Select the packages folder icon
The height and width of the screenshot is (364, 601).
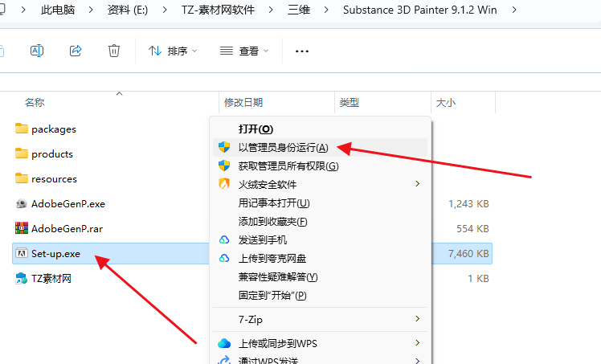[22, 129]
